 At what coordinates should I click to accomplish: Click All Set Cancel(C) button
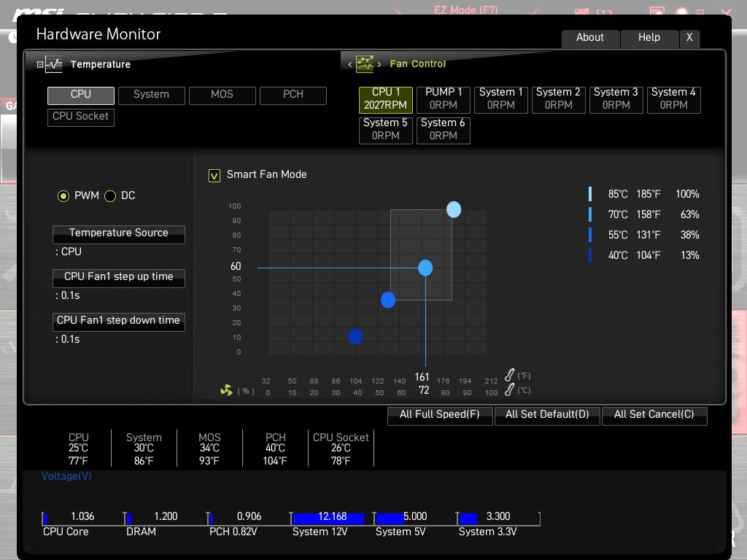(x=654, y=415)
